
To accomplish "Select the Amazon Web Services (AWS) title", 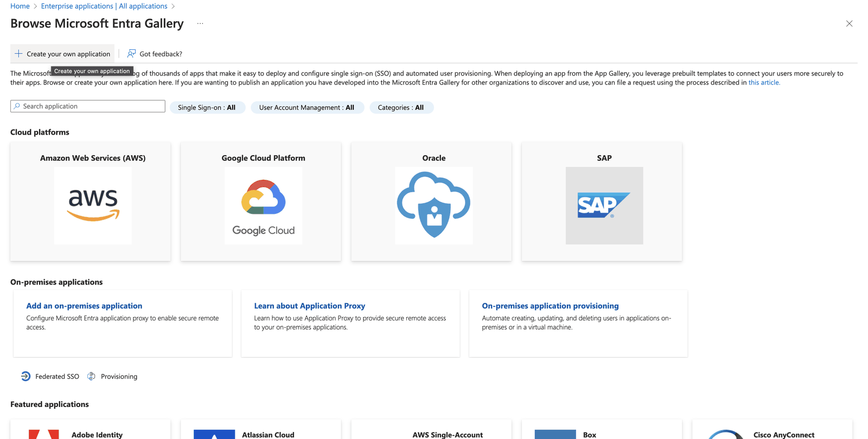I will (93, 158).
